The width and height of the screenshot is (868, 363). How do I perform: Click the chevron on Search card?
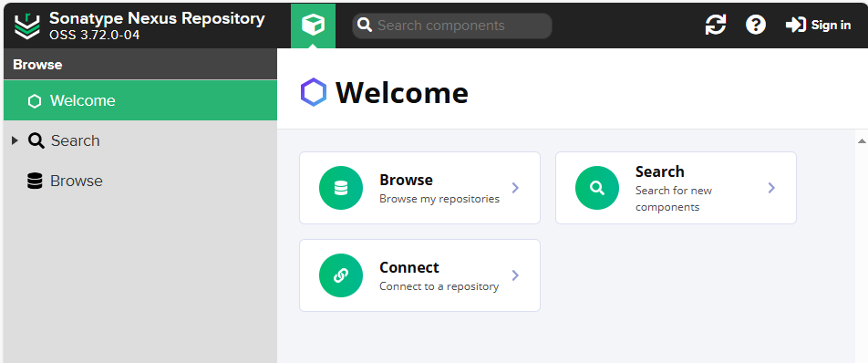(771, 188)
